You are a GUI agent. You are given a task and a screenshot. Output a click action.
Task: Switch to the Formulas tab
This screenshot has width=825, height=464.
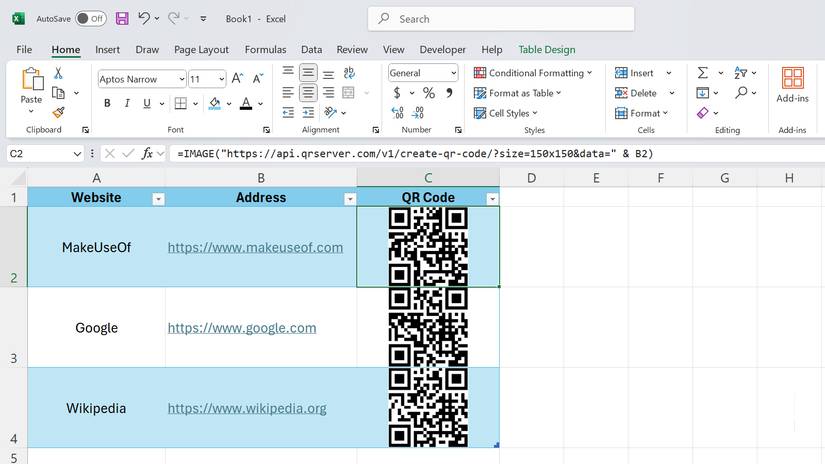(265, 49)
